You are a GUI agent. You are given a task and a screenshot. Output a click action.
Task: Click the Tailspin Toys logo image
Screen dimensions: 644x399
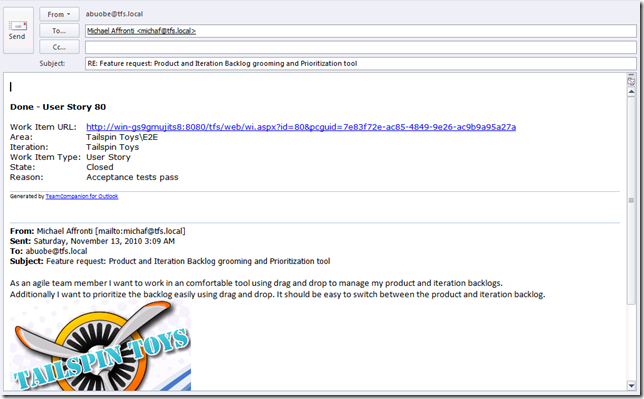100,345
